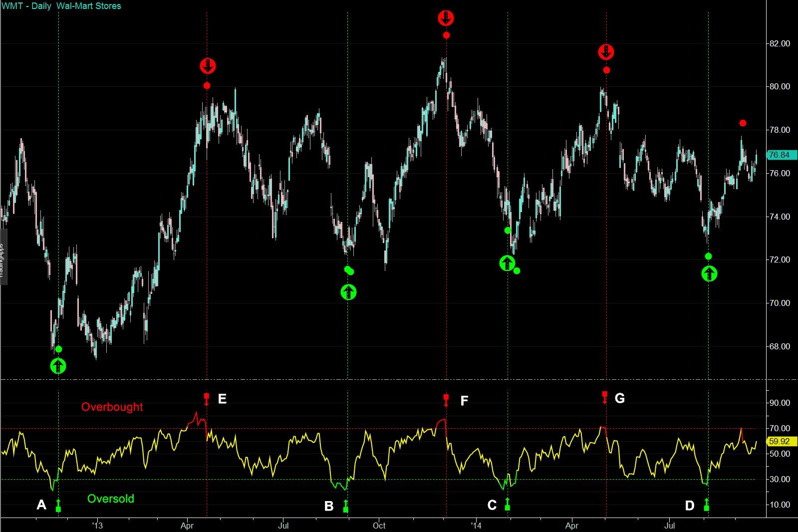
Task: Select the red sell arrow circle on line F
Action: tap(446, 18)
